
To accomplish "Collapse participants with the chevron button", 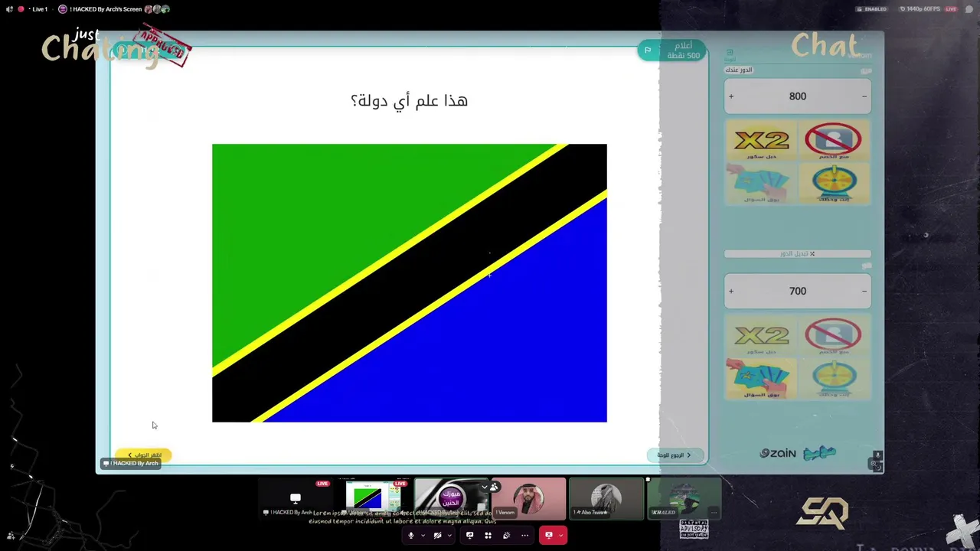I will point(484,487).
